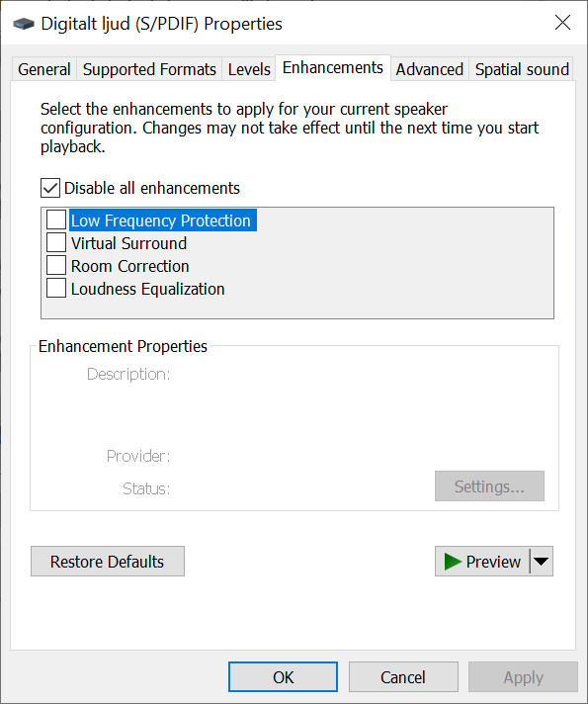Click the Enhancements tab label

tap(333, 68)
